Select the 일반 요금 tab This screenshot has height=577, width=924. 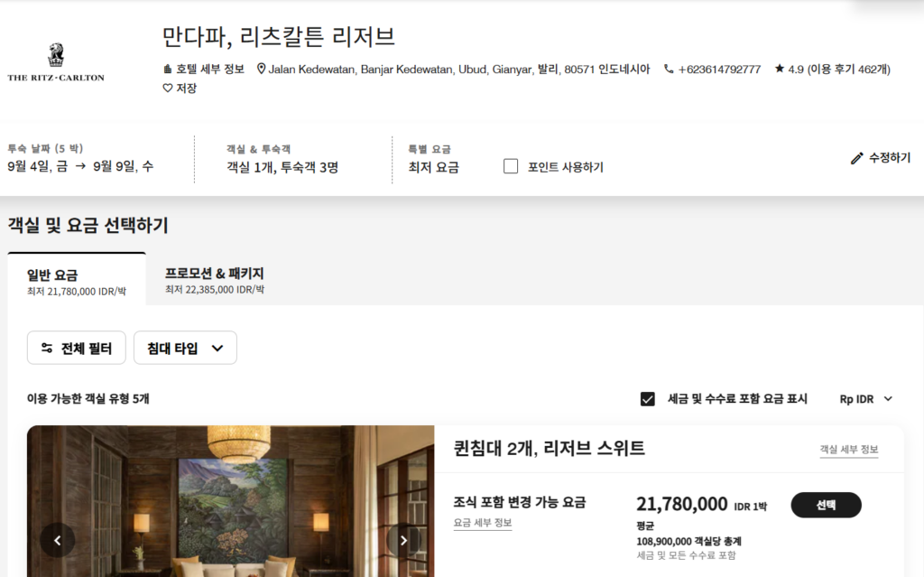[77, 279]
